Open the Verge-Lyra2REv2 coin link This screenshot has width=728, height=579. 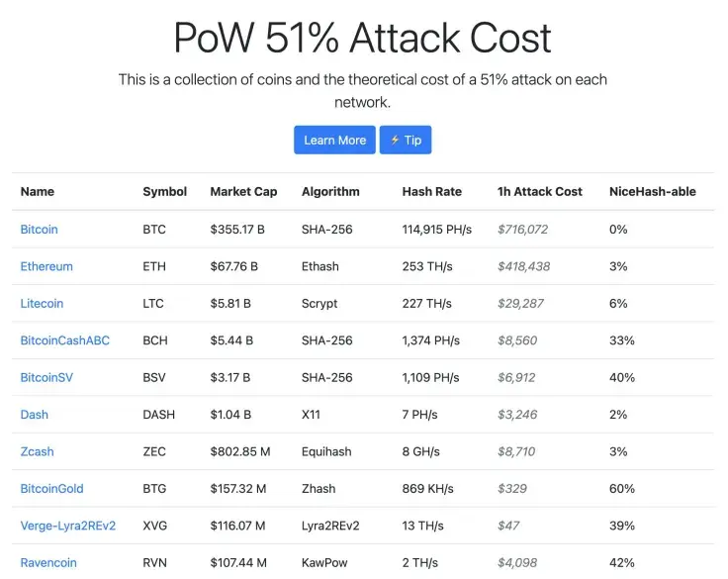click(x=68, y=526)
